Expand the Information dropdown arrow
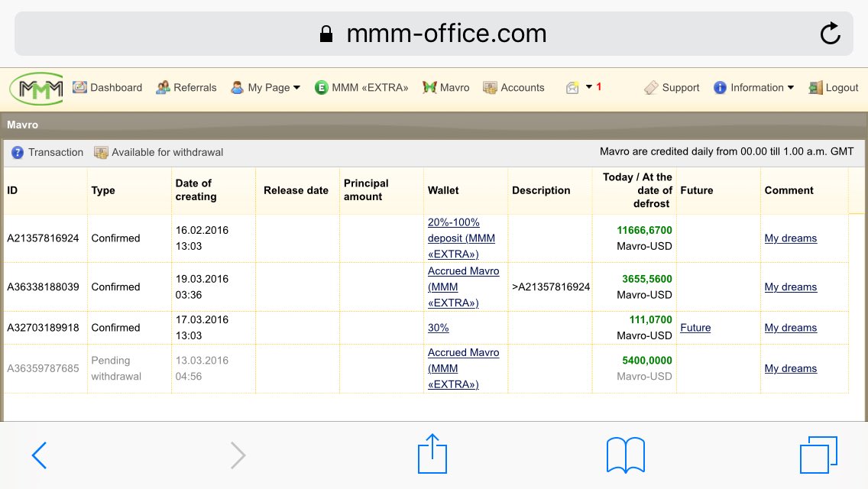The height and width of the screenshot is (489, 868). click(791, 88)
